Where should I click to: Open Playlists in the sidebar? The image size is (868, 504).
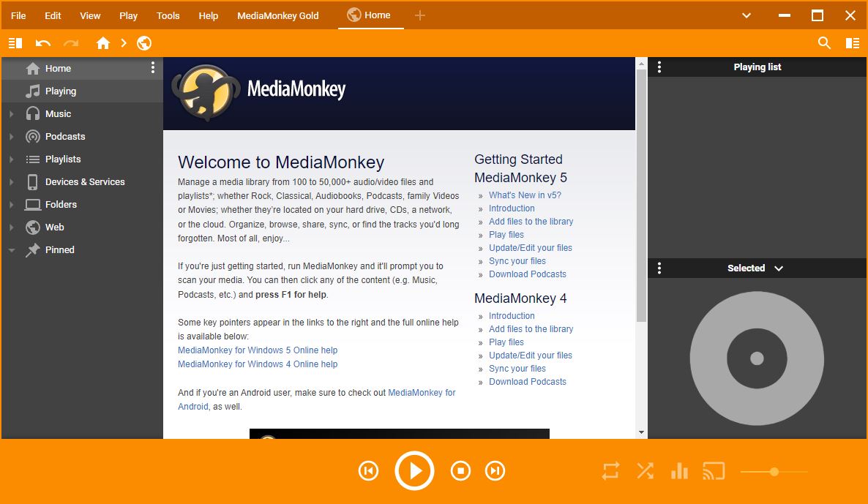[83, 159]
